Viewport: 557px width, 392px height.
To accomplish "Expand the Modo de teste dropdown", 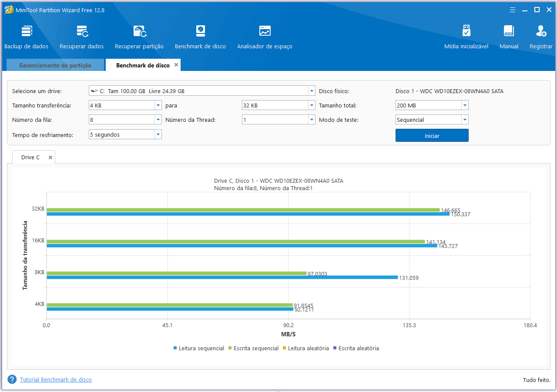I will pyautogui.click(x=465, y=120).
